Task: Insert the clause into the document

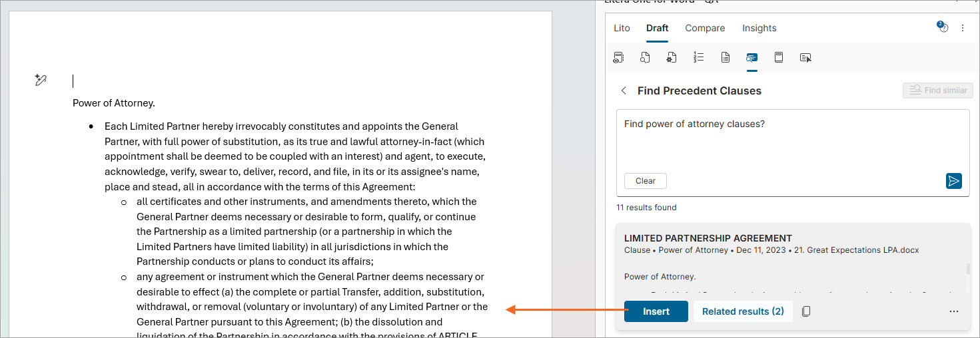Action: click(x=656, y=311)
